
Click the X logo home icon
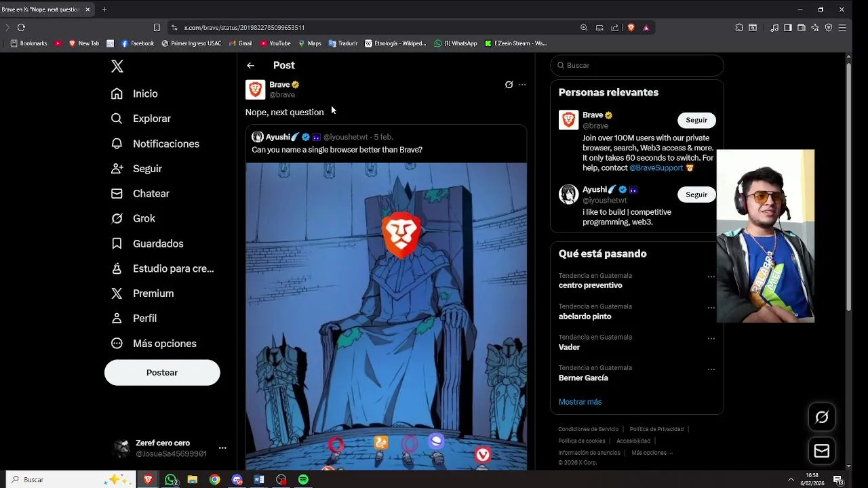coord(117,66)
